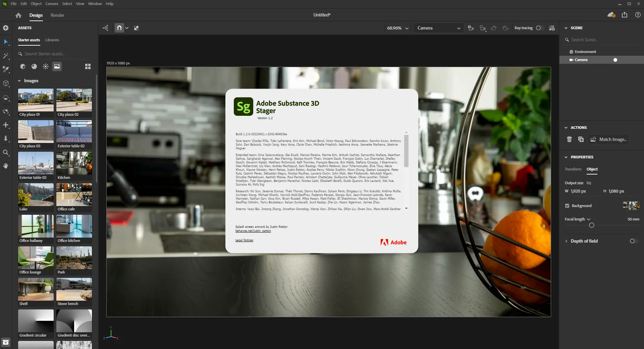Viewport: 644px width, 349px height.
Task: Switch to the Transform properties tab
Action: 573,169
